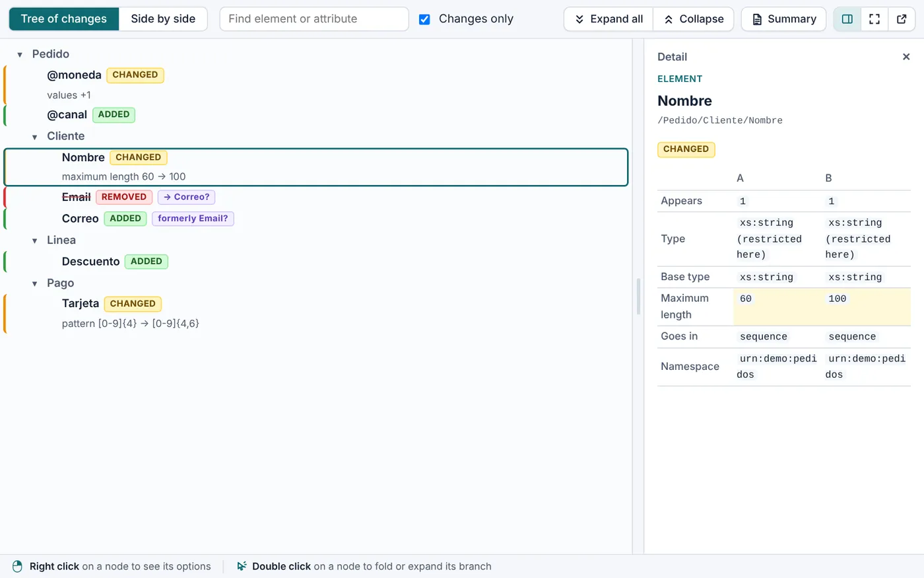Collapse the Cliente branch

point(35,137)
